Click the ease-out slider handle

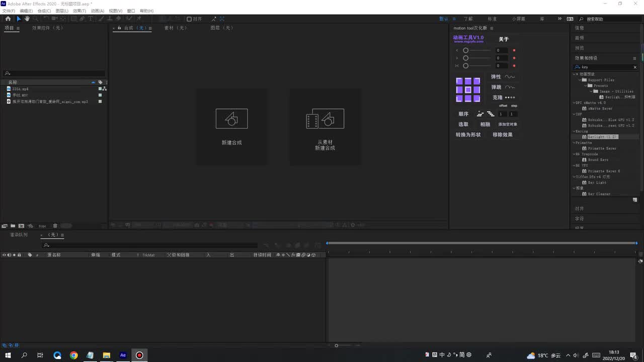click(x=466, y=58)
